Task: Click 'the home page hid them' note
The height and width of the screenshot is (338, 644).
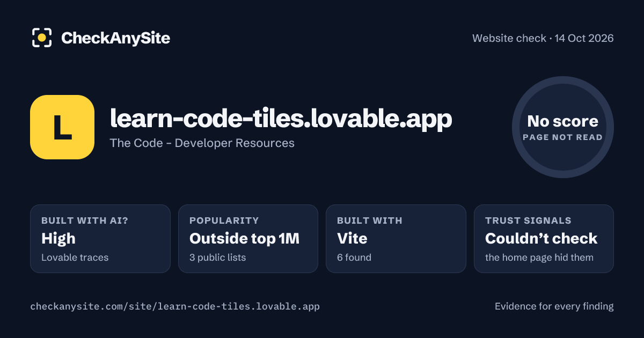Action: point(539,258)
